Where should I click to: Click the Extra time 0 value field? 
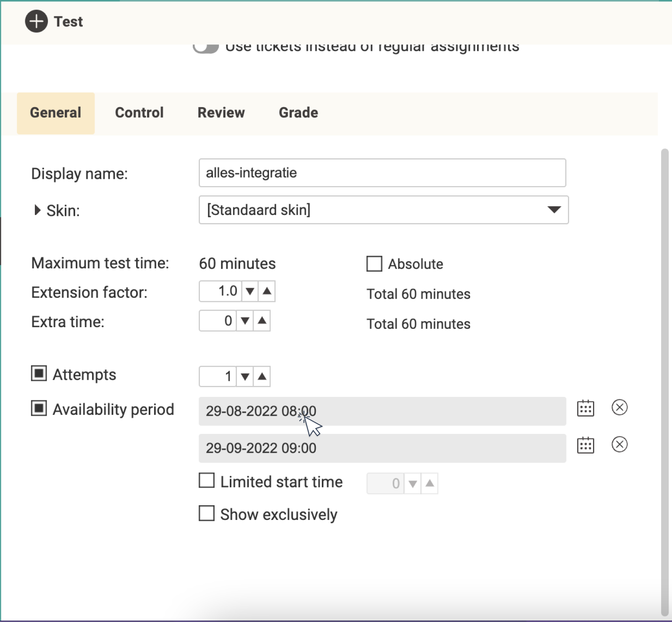click(218, 321)
